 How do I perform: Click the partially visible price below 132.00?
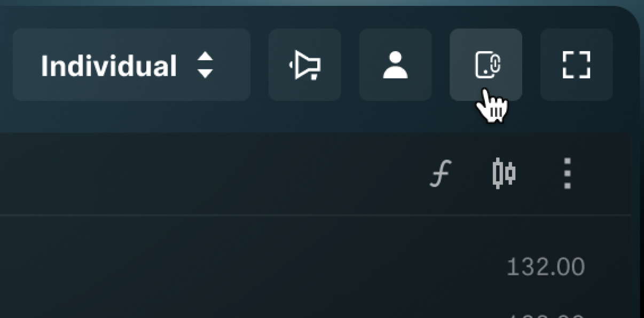(545, 315)
